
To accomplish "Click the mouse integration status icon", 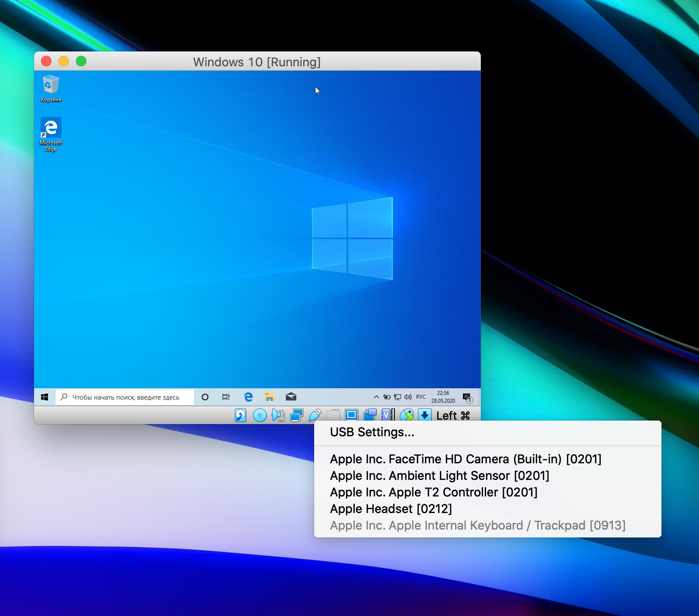I will coord(407,415).
